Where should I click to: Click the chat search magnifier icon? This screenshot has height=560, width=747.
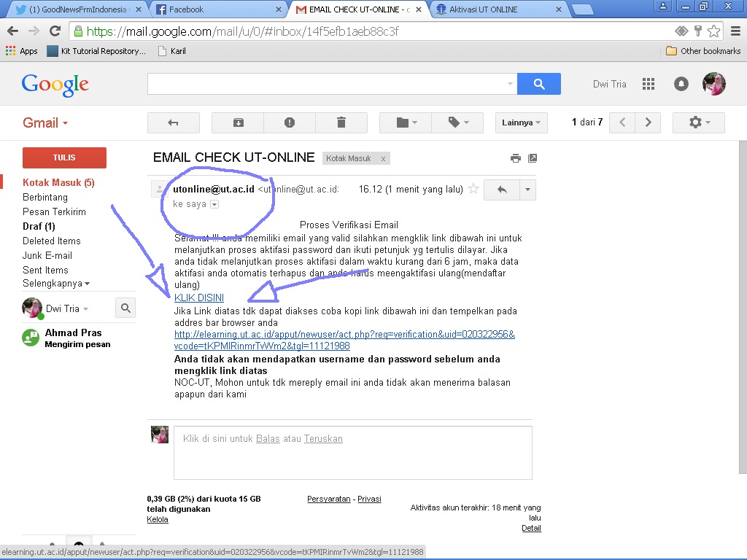(x=125, y=308)
